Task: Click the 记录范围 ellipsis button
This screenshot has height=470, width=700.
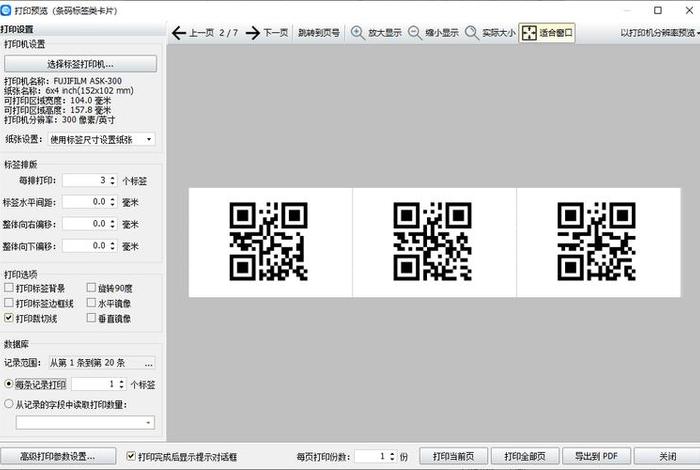Action: point(149,363)
